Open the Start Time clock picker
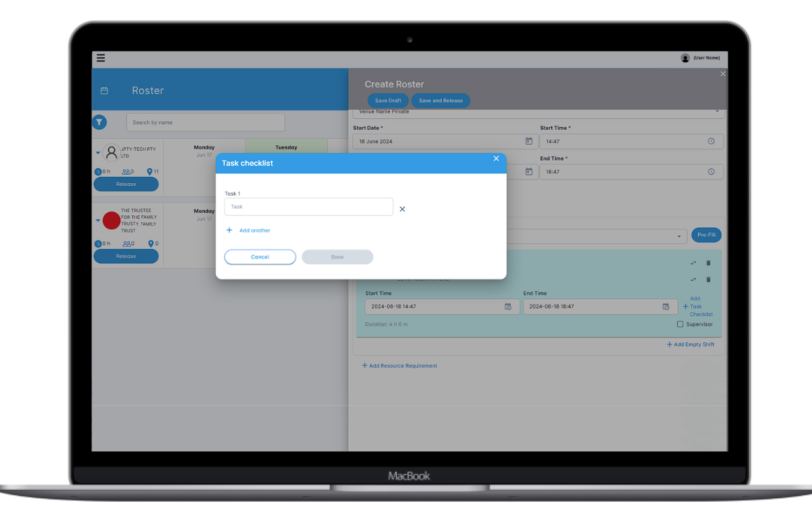 point(711,141)
